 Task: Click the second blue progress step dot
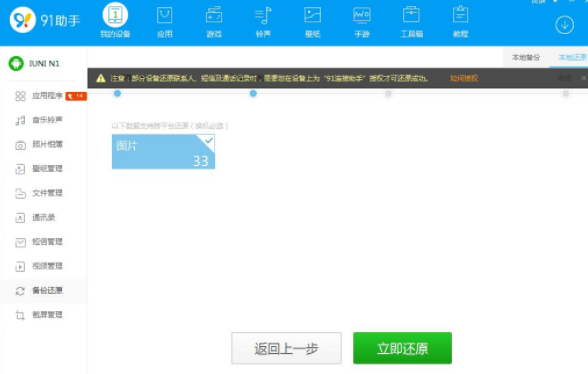pyautogui.click(x=253, y=93)
